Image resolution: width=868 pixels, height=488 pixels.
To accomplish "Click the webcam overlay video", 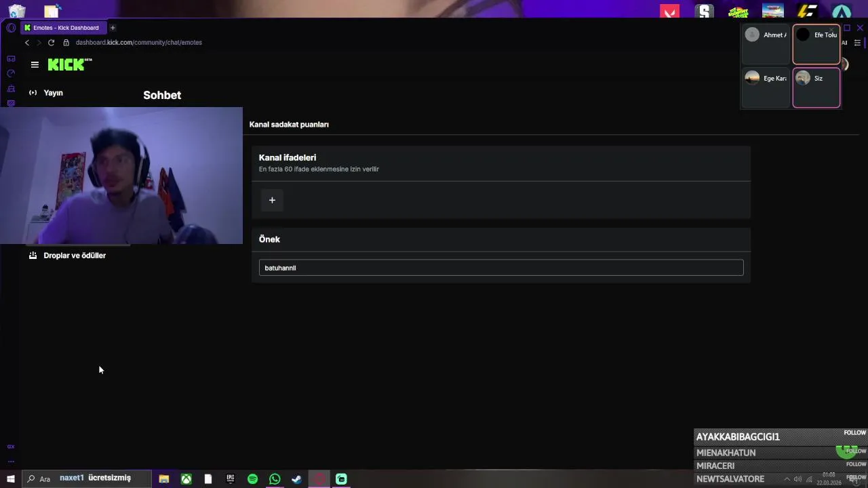I will coord(121,176).
